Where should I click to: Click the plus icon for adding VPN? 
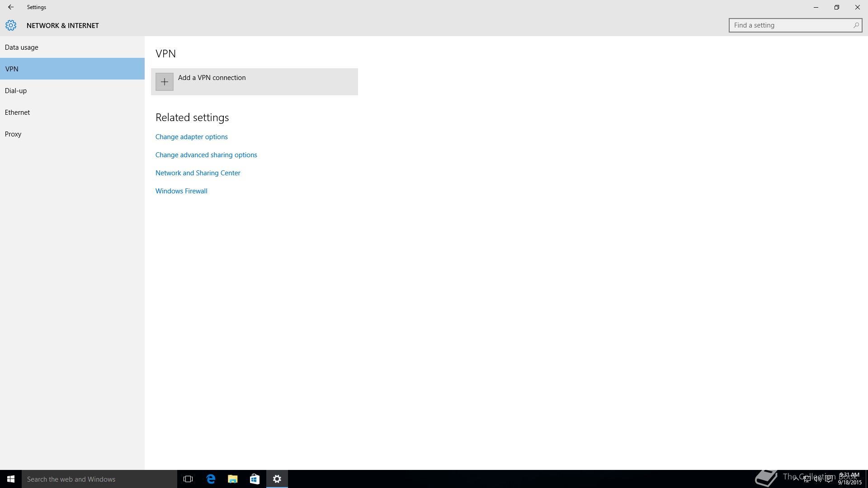click(x=165, y=82)
